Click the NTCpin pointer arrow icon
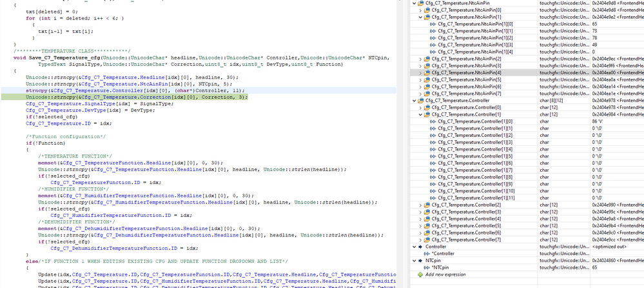 (x=420, y=260)
